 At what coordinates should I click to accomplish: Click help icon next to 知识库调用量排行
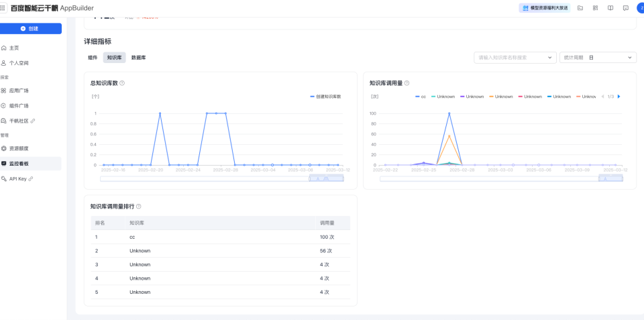pyautogui.click(x=138, y=207)
